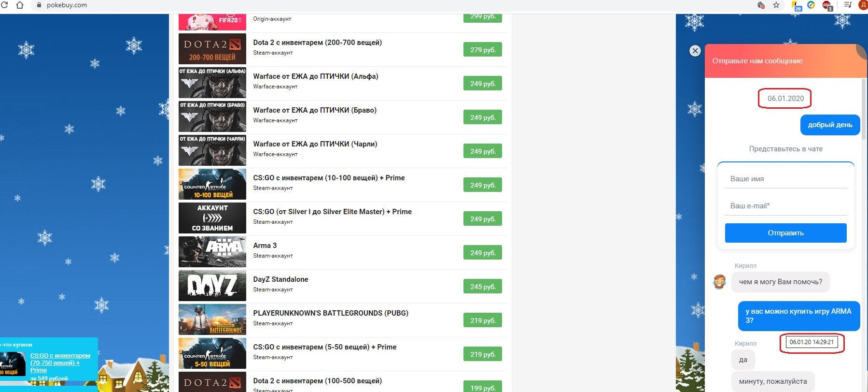Click the добрый день chat message
Image resolution: width=868 pixels, height=392 pixels.
click(x=830, y=125)
